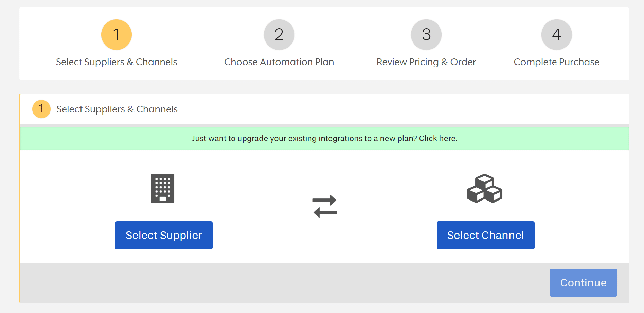Click the top Select Suppliers & Channels step label

[x=117, y=62]
